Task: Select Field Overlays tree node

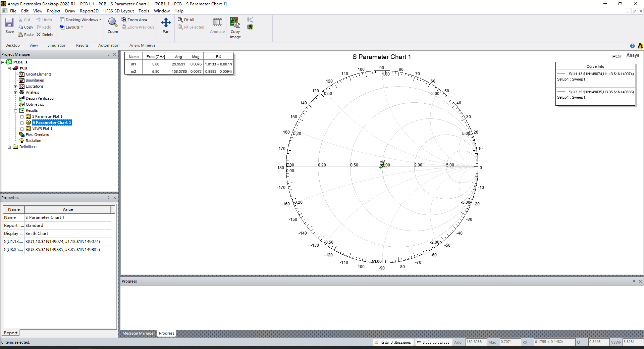Action: point(37,135)
